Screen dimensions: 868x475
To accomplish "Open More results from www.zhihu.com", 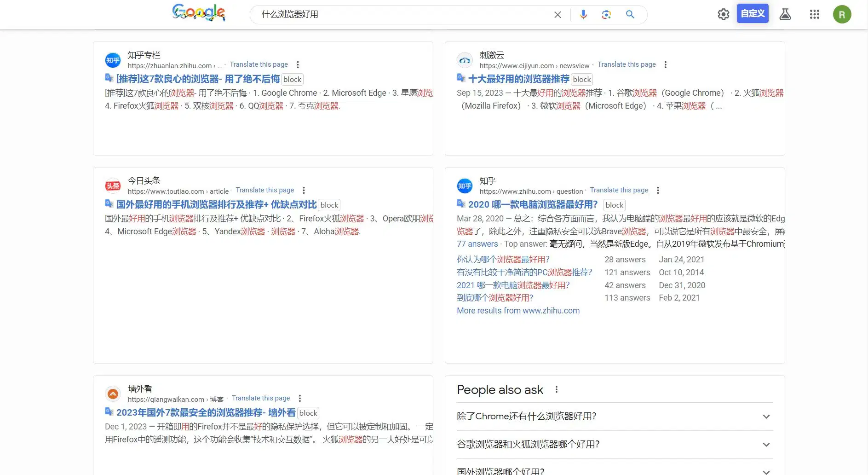I will (x=518, y=311).
